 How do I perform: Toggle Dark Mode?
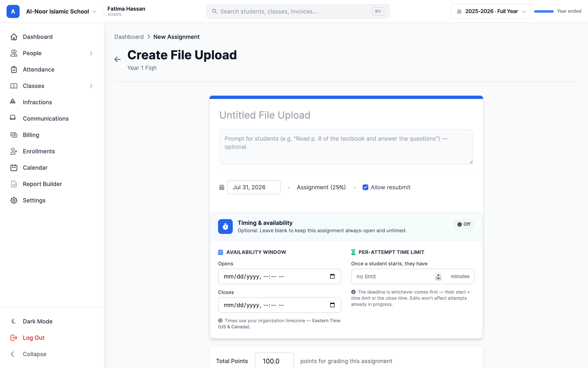(x=38, y=321)
